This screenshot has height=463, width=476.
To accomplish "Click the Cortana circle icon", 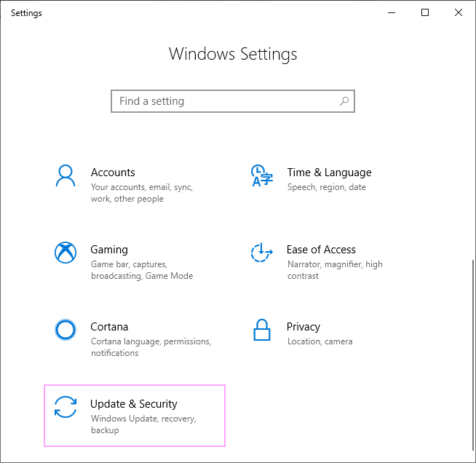I will [x=66, y=330].
